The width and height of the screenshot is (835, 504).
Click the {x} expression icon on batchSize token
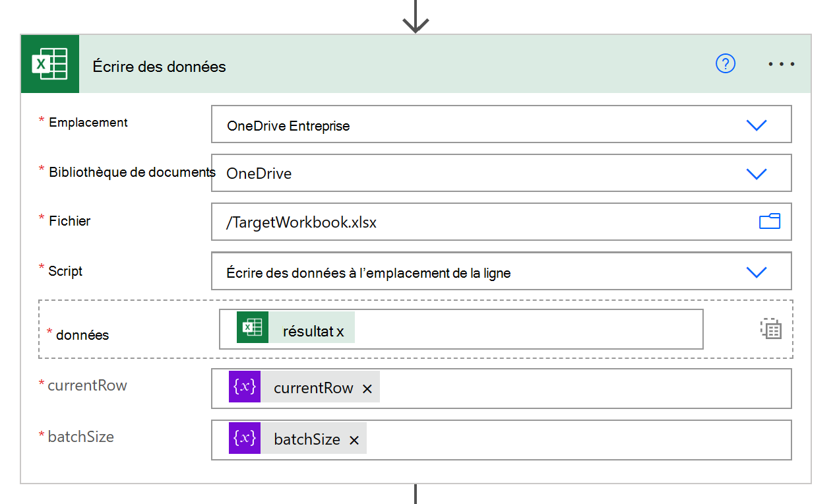coord(245,438)
